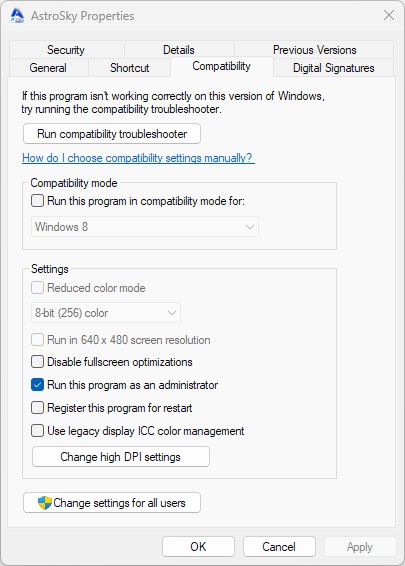Enable Run this program in compatibility mode

[38, 201]
